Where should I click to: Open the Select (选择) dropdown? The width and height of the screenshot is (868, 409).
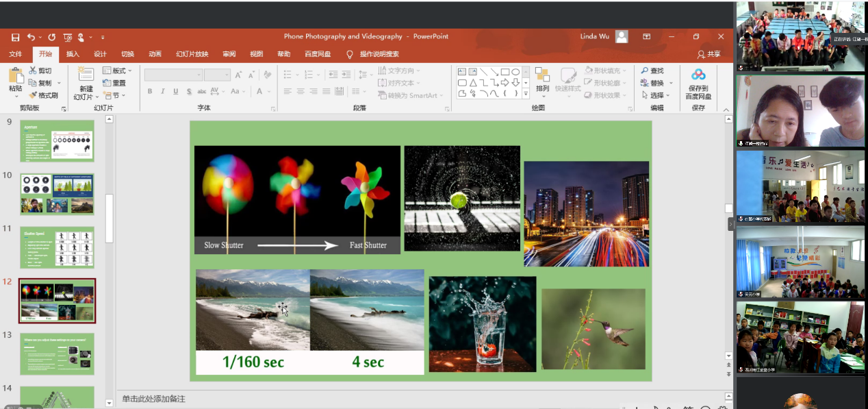(x=656, y=95)
